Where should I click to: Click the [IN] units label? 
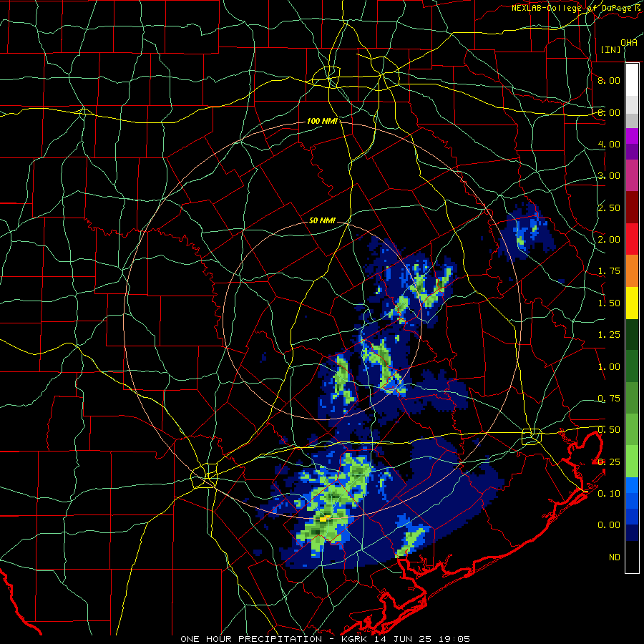[x=611, y=49]
